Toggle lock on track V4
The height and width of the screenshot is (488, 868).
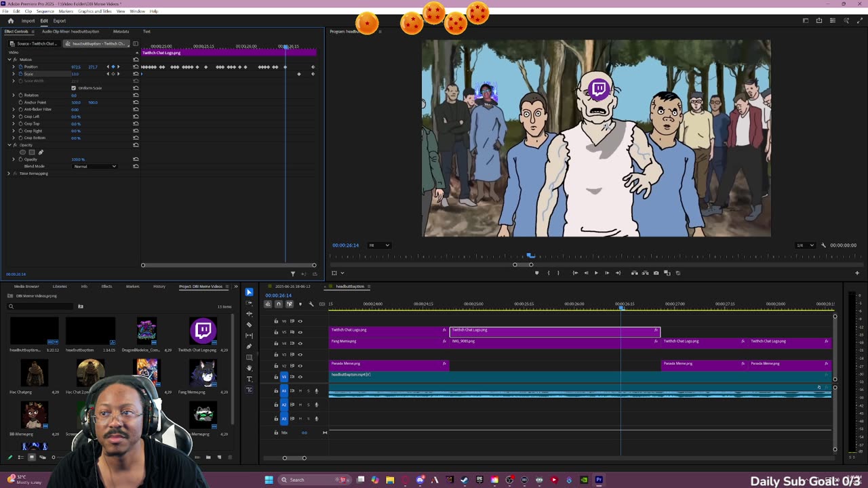276,343
